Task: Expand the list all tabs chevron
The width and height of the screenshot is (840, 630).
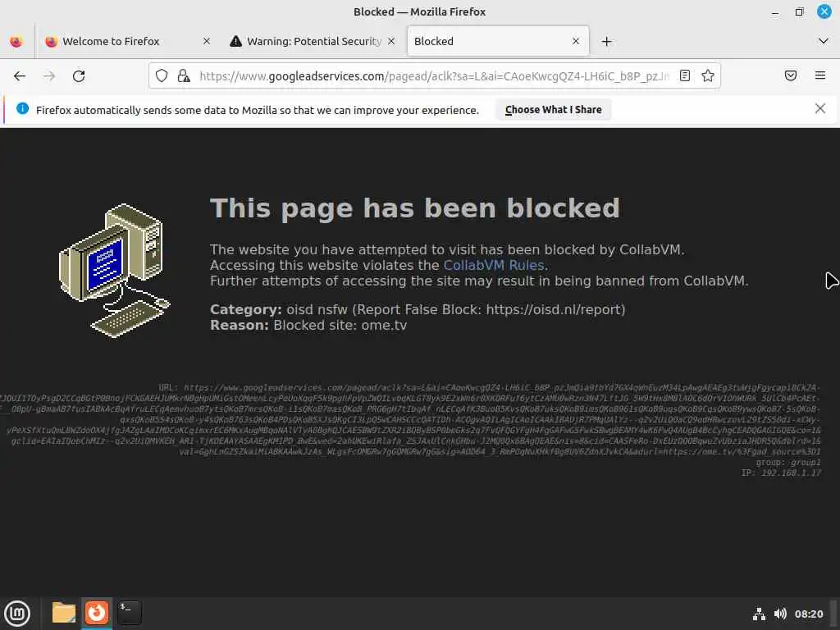Action: click(824, 41)
